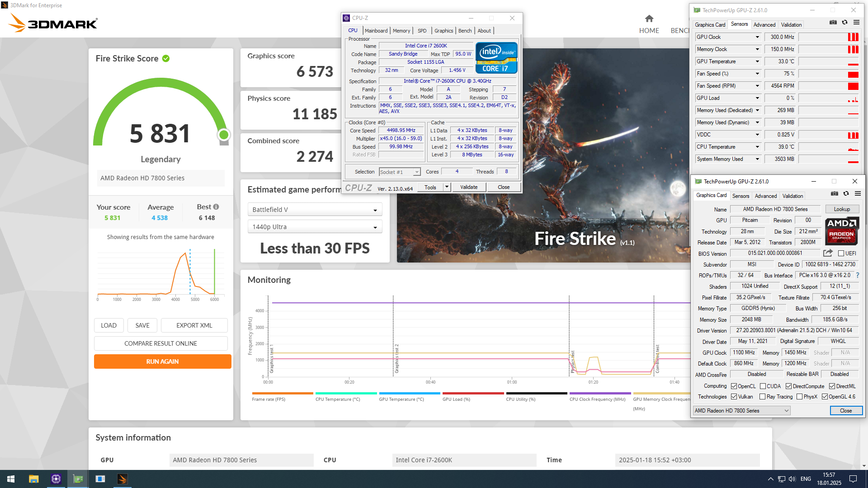Screen dimensions: 868x488
Task: Open the volume control in system tray
Action: coord(792,479)
